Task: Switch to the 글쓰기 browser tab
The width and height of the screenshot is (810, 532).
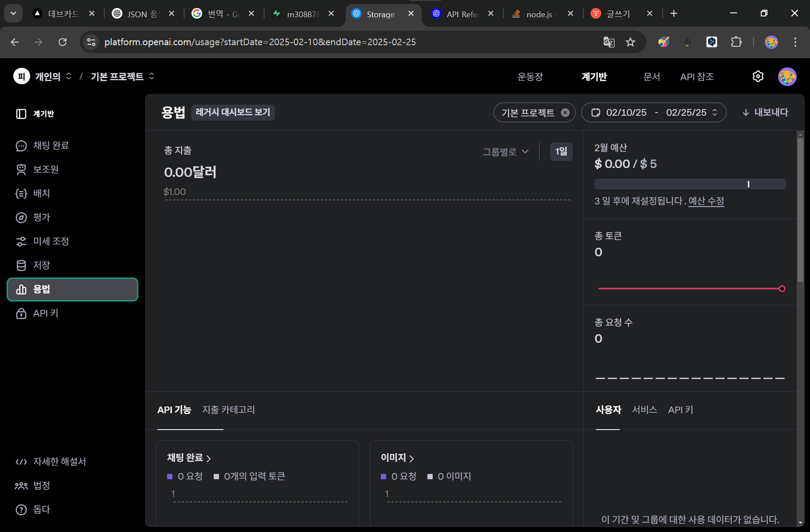Action: (622, 14)
